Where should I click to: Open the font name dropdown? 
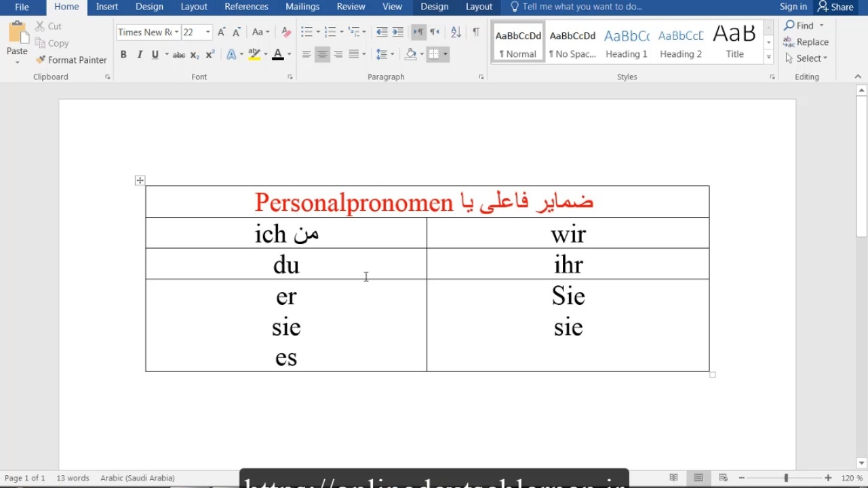tap(176, 32)
